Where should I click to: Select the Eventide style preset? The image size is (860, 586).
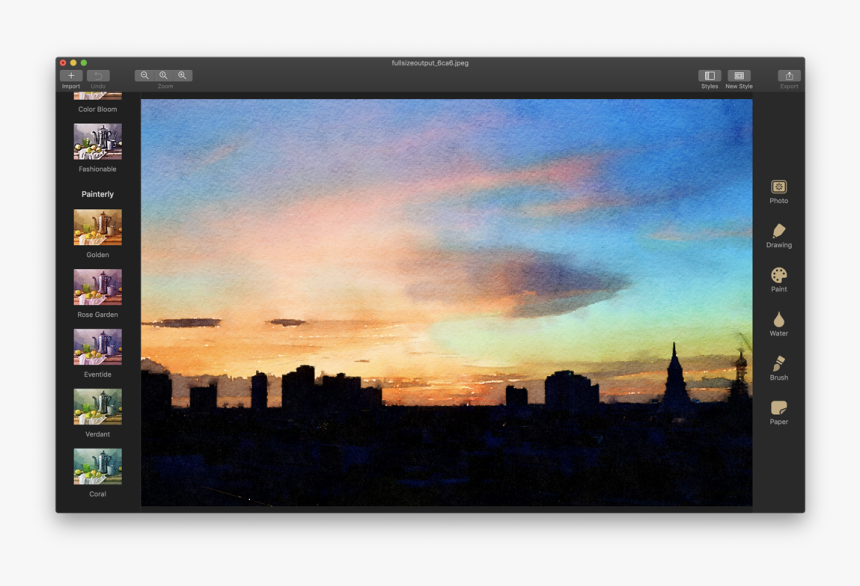pos(98,347)
